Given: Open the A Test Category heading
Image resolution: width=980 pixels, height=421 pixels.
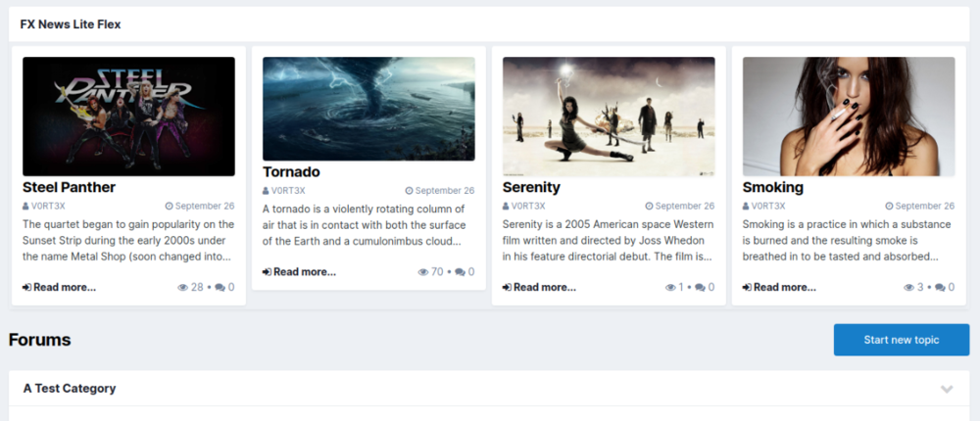Looking at the screenshot, I should coord(70,389).
